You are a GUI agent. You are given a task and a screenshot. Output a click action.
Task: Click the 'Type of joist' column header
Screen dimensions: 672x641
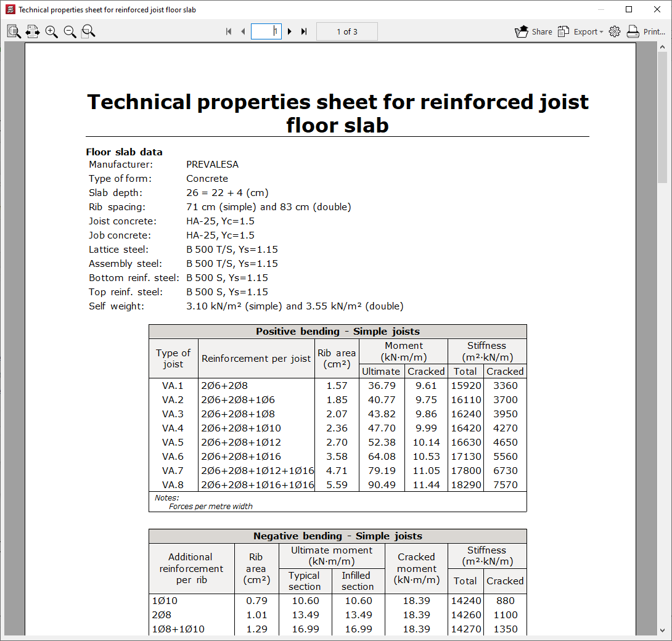173,359
